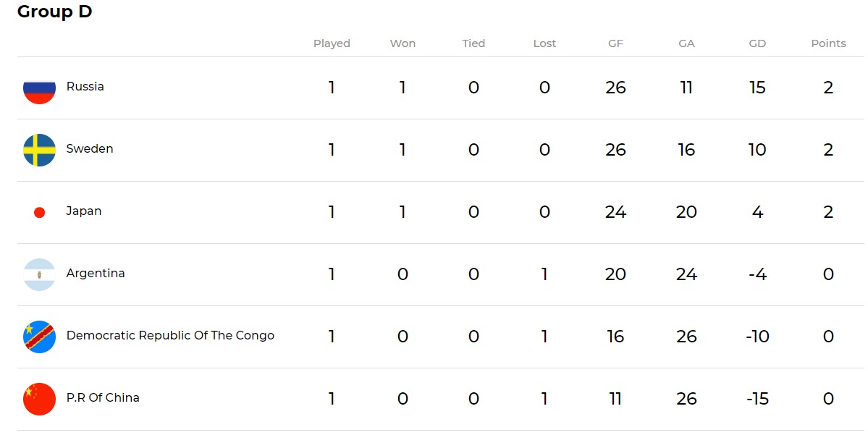Select the Argentina team name
868x435 pixels.
point(96,274)
